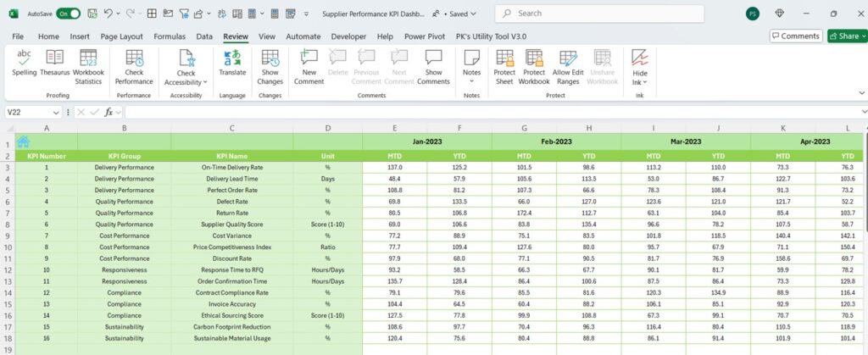Click the KPI Group header cell
Viewport: 868px width, 355px height.
[124, 156]
